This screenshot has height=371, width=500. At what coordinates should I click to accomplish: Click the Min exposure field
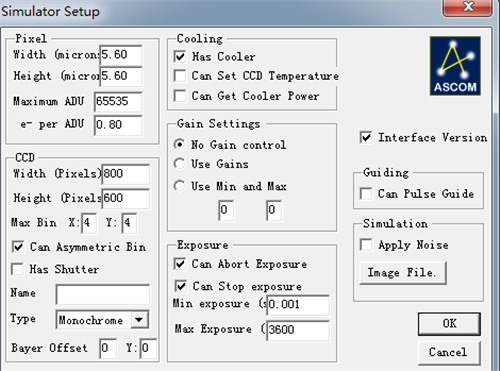298,305
